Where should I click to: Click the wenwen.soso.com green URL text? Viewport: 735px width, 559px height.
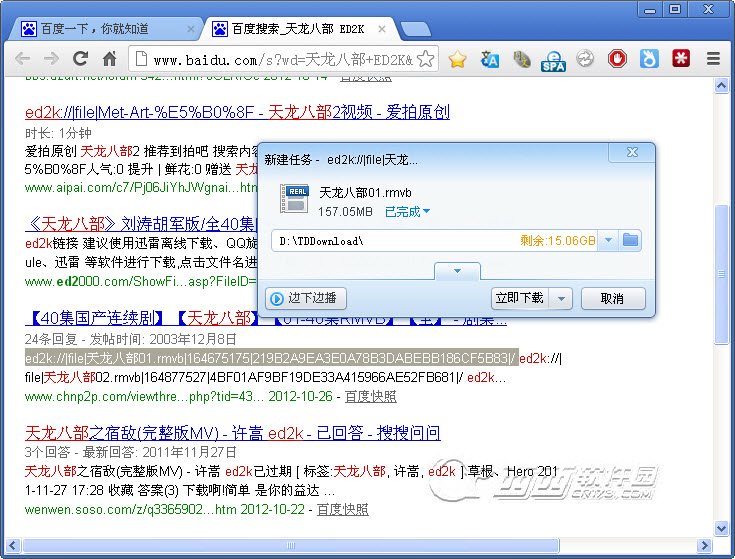(130, 509)
